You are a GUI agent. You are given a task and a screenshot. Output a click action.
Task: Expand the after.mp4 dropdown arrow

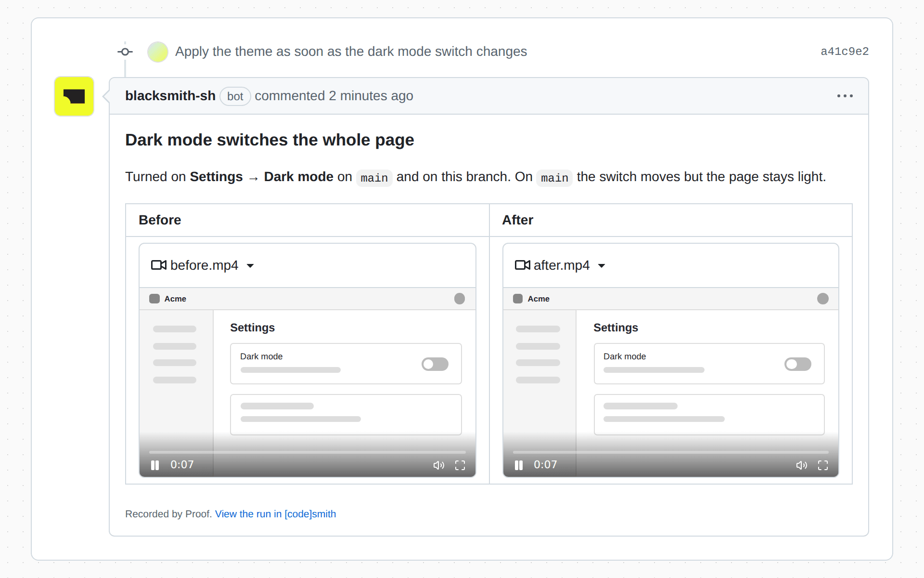pos(602,266)
